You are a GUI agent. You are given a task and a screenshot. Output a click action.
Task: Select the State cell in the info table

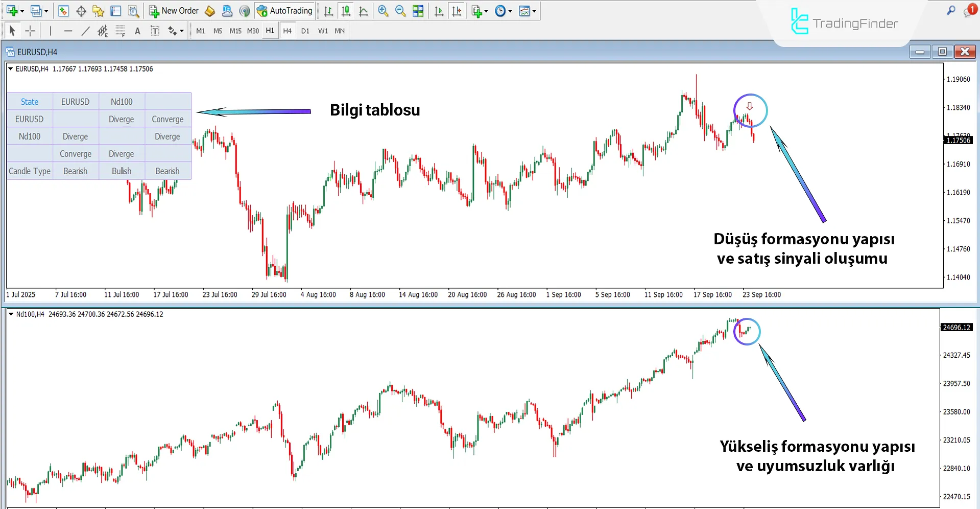point(29,101)
